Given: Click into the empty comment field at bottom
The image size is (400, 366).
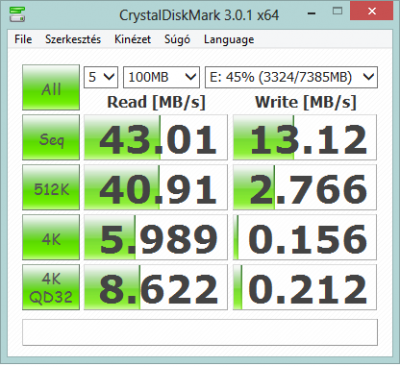Looking at the screenshot, I should [200, 332].
